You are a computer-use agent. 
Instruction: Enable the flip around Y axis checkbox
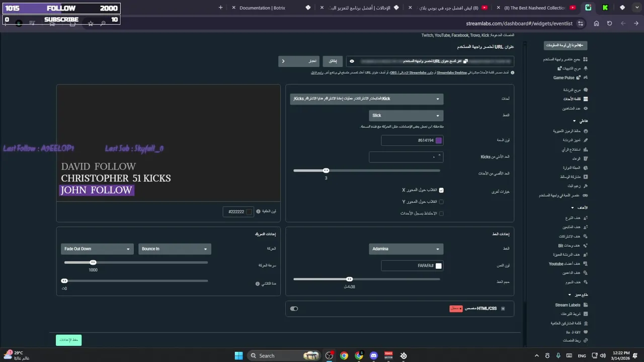click(441, 202)
